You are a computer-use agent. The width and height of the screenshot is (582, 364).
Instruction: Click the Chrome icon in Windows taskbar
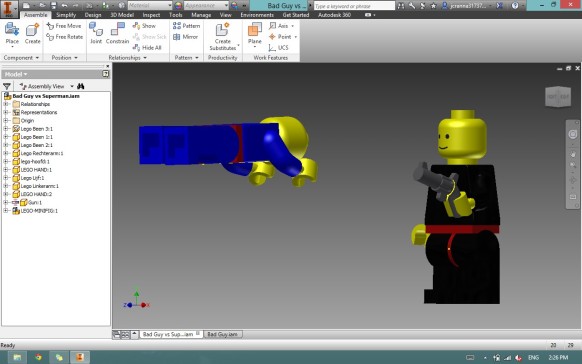coord(38,357)
